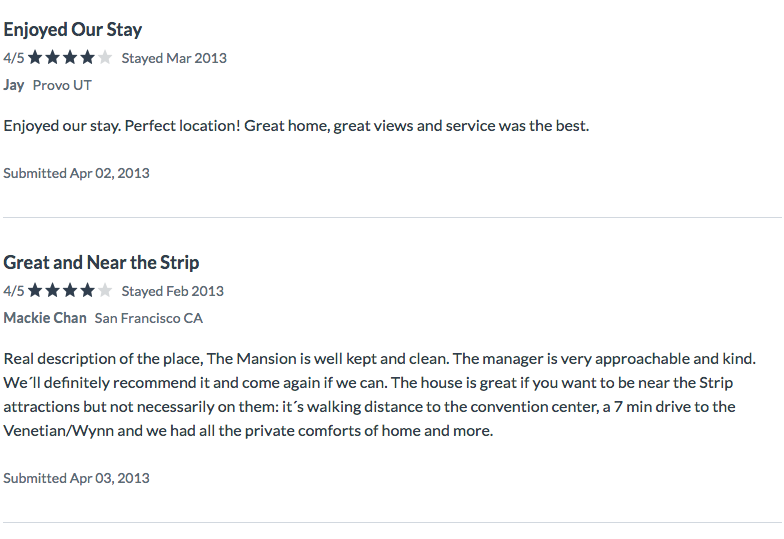
Task: Click 'Stayed Feb 2013' date text
Action: (172, 291)
